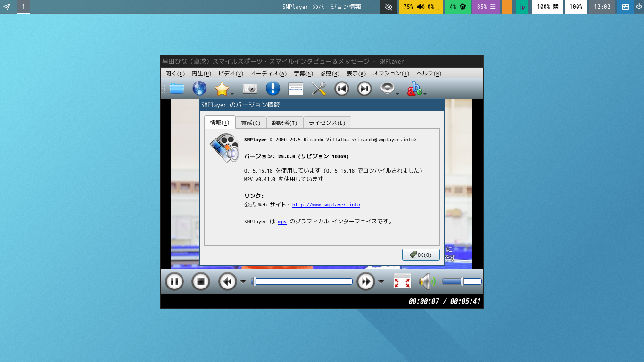Expand the audio track dropdown arrow
Image resolution: width=644 pixels, height=362 pixels.
click(398, 94)
